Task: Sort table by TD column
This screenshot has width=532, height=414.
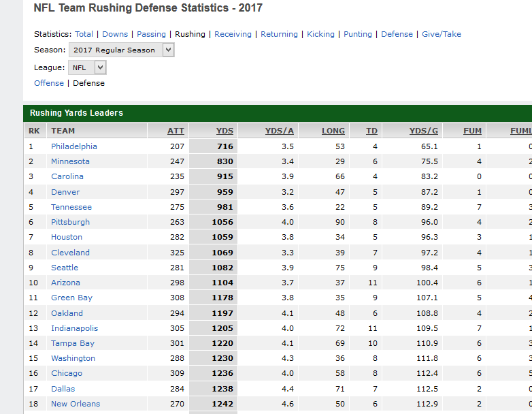Action: pos(371,131)
